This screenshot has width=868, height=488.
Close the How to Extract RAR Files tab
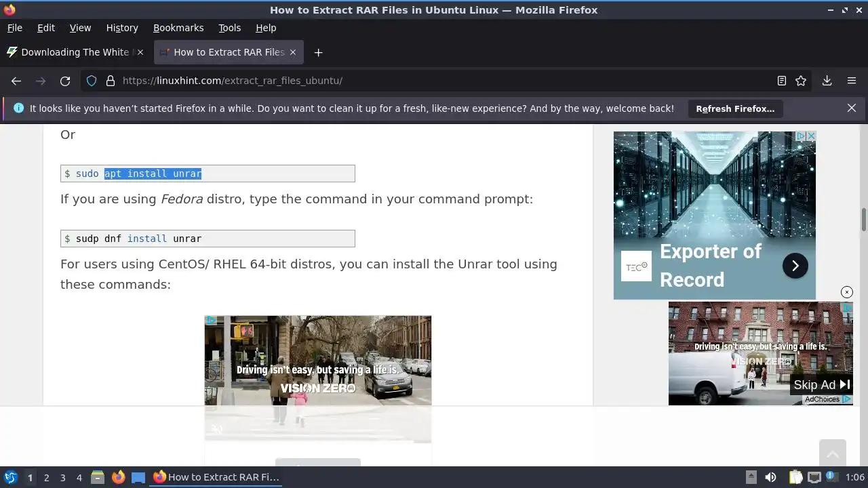(x=293, y=52)
